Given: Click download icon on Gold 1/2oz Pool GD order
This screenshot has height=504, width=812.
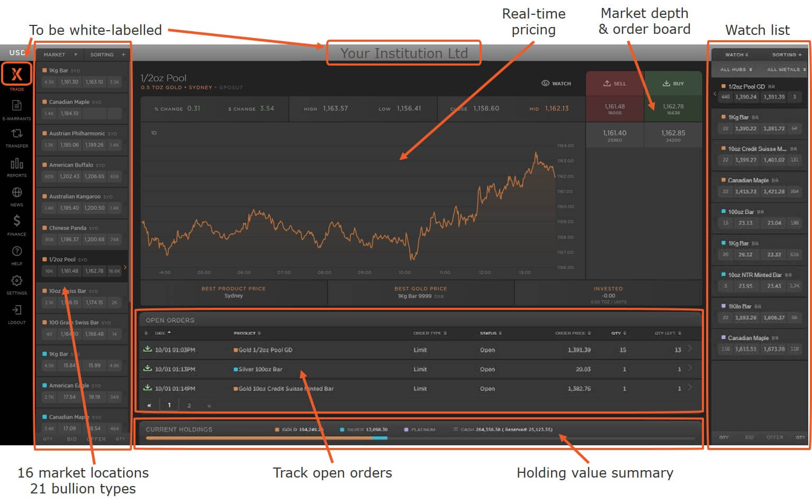Looking at the screenshot, I should pyautogui.click(x=148, y=349).
